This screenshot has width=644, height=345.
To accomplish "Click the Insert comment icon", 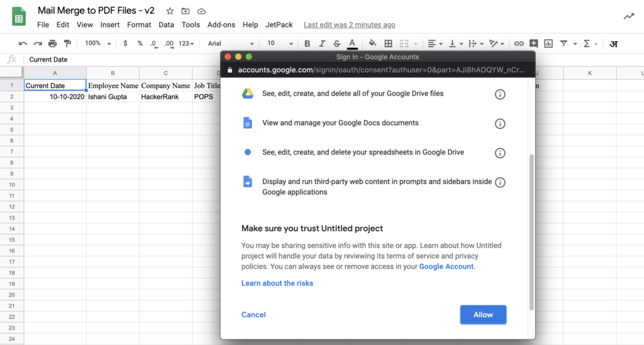I will [533, 43].
